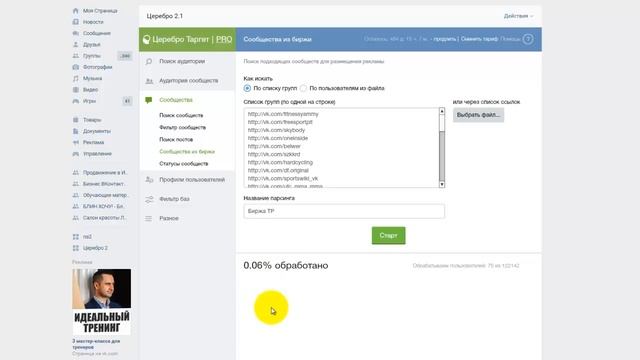Click the Видео video icon
The image size is (640, 360).
(x=76, y=90)
